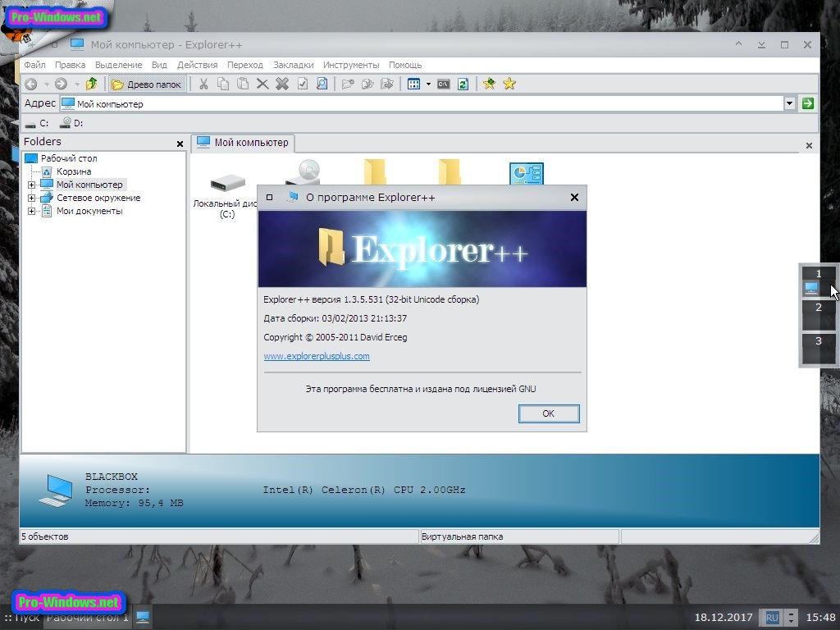
Task: Click the Views grid icon
Action: coord(413,84)
